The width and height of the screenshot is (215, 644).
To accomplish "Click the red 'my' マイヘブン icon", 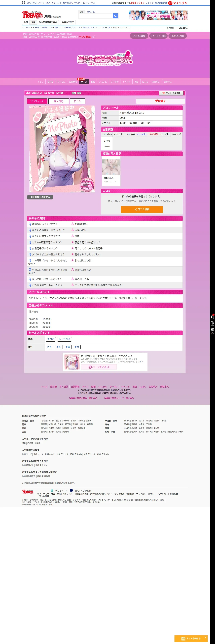I will click(x=170, y=3).
